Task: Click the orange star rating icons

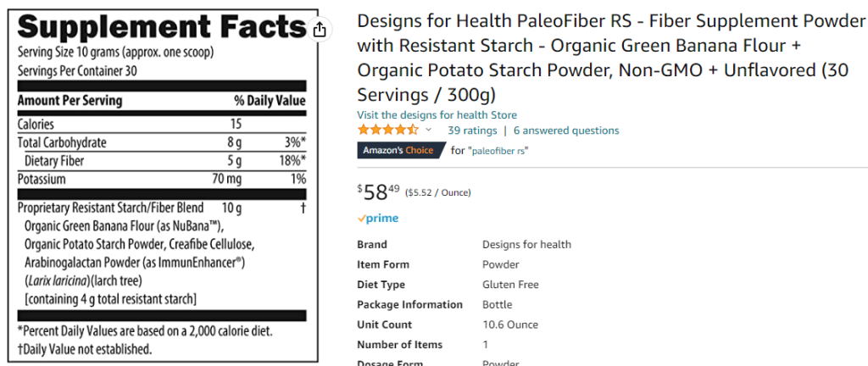Action: pos(388,130)
